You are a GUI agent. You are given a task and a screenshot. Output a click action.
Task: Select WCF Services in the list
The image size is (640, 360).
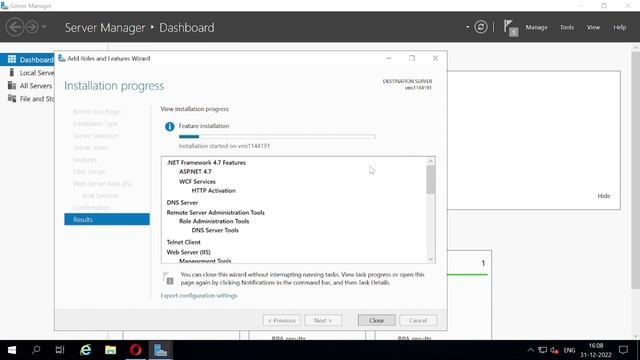point(197,182)
